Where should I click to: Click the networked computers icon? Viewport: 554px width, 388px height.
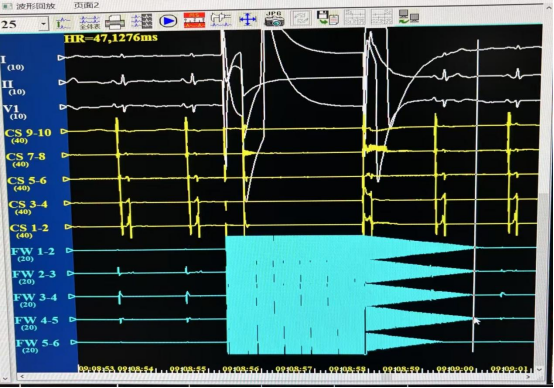408,16
